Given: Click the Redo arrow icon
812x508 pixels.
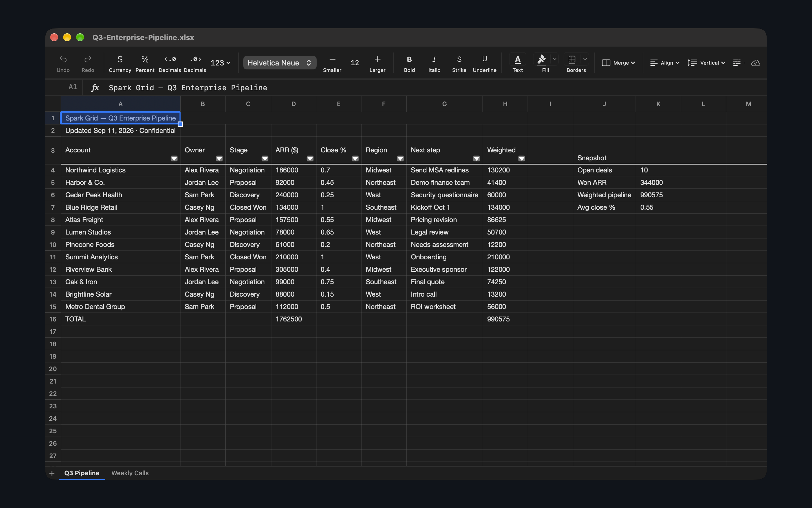Looking at the screenshot, I should 88,60.
